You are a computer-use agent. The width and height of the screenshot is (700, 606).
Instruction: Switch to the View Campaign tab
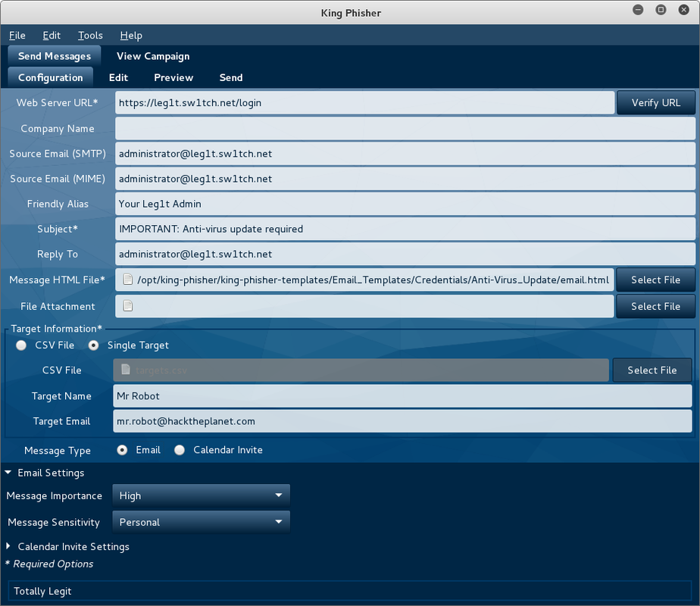click(153, 56)
